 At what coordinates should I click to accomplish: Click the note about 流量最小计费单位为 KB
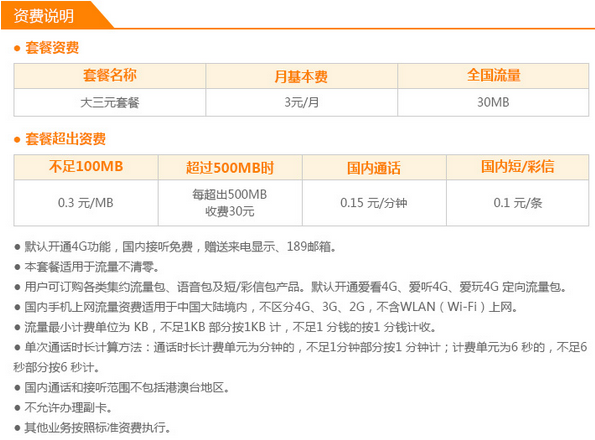(230, 327)
